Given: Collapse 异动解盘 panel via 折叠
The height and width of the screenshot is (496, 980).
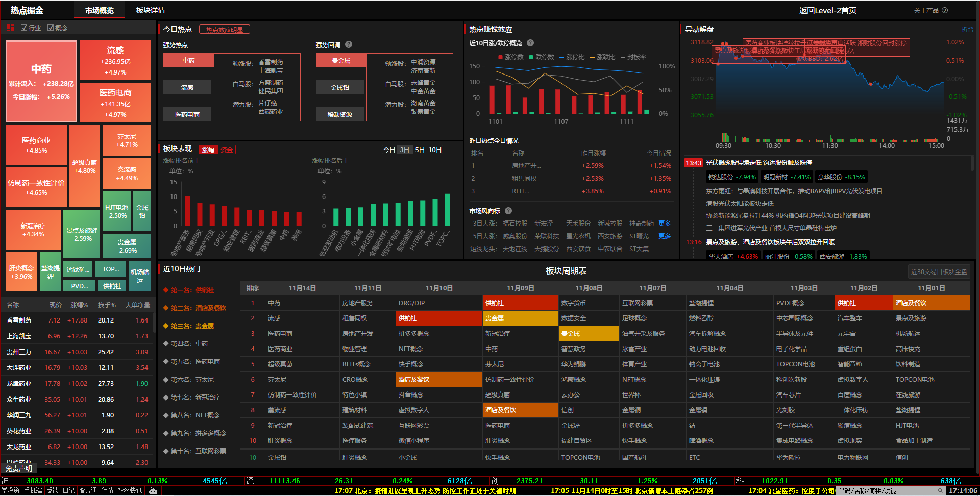Looking at the screenshot, I should click(x=967, y=30).
